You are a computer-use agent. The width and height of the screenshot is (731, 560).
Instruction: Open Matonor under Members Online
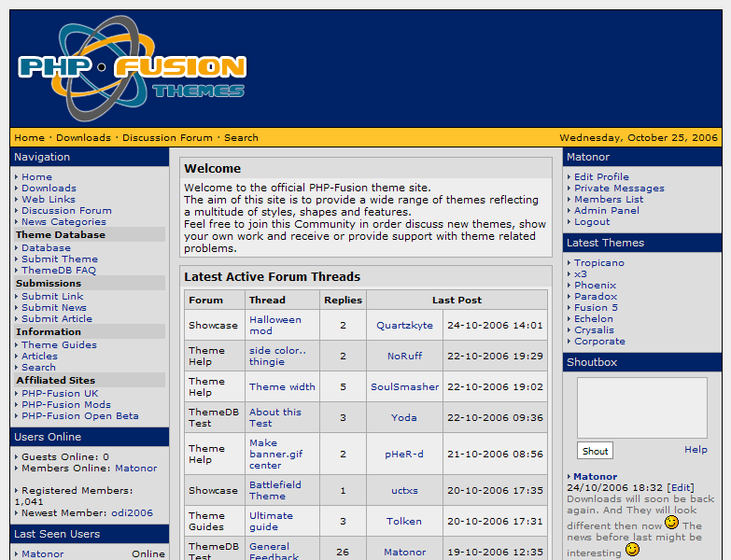136,469
